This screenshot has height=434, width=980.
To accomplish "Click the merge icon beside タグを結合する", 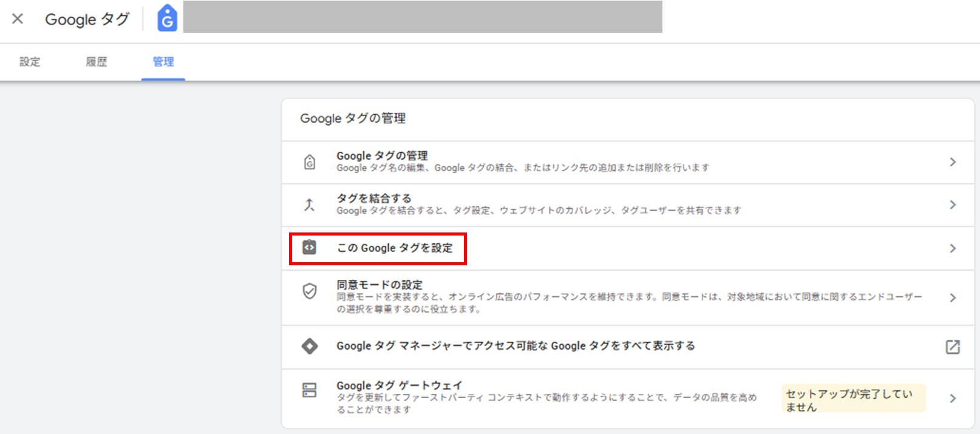I will [310, 205].
